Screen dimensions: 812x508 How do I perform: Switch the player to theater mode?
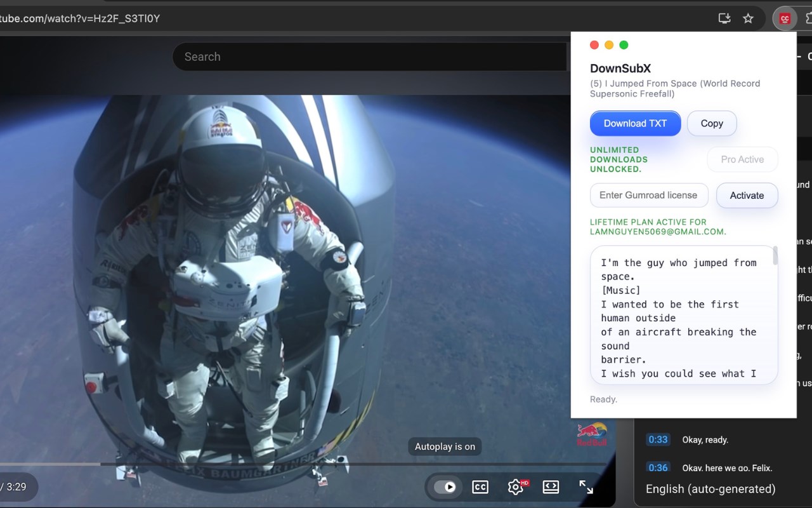(551, 487)
